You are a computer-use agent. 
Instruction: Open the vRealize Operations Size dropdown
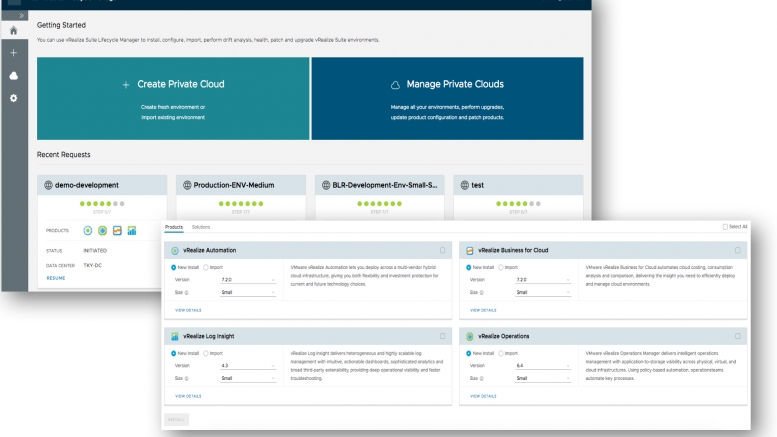(x=543, y=378)
